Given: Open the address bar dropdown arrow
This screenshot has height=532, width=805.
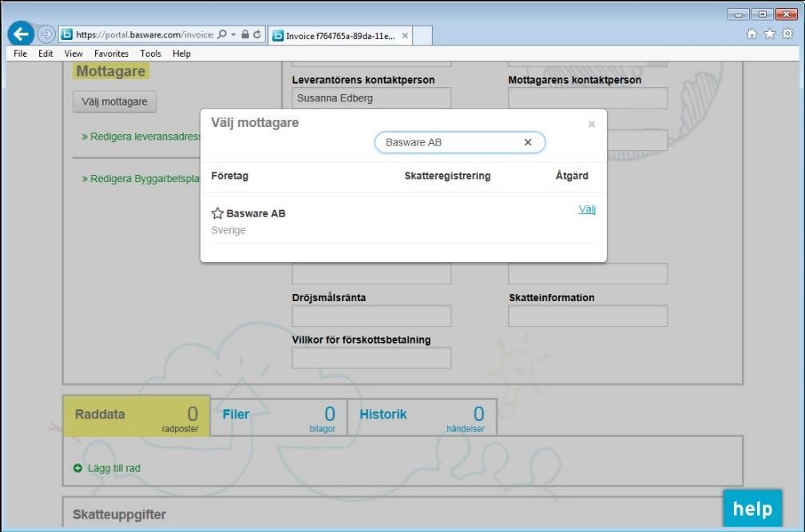Looking at the screenshot, I should point(233,34).
